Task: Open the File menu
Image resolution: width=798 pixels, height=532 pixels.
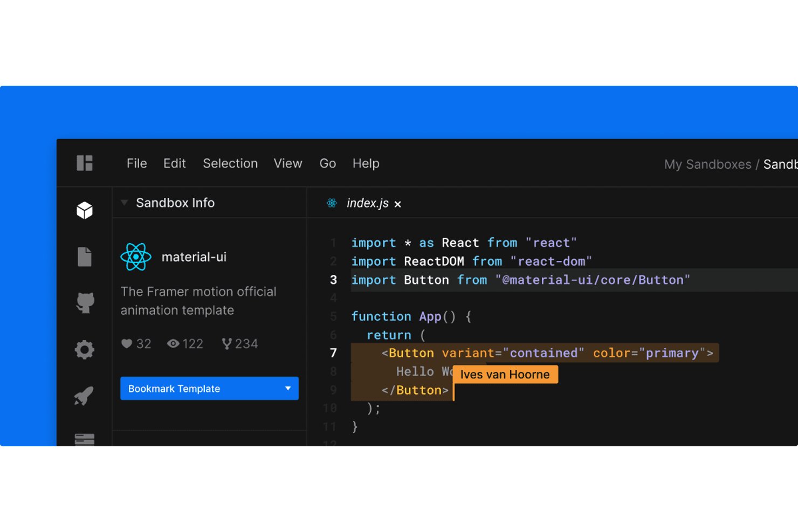Action: pyautogui.click(x=137, y=163)
